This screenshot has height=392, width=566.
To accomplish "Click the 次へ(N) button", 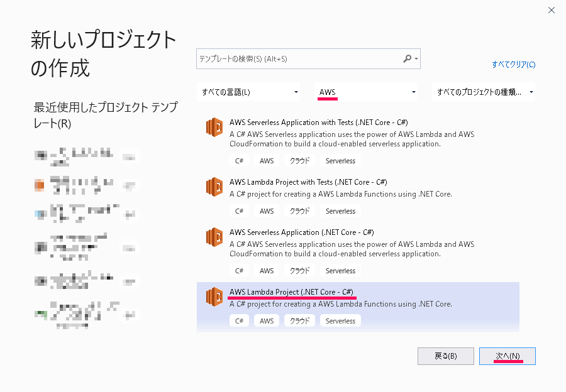I will click(x=507, y=356).
